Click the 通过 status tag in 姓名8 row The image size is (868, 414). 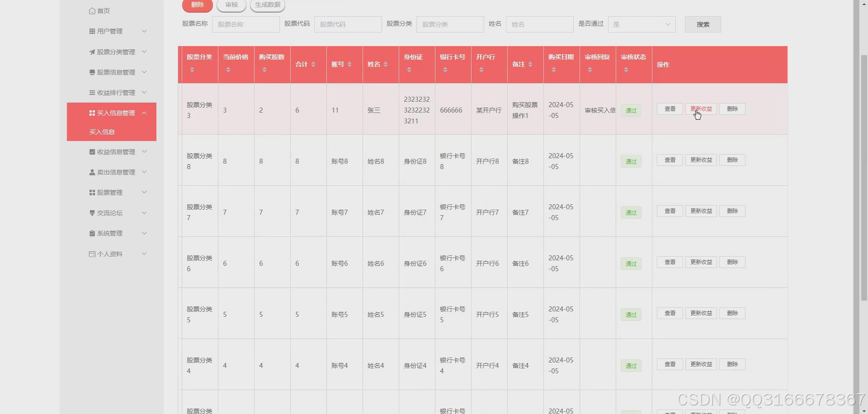pyautogui.click(x=631, y=161)
